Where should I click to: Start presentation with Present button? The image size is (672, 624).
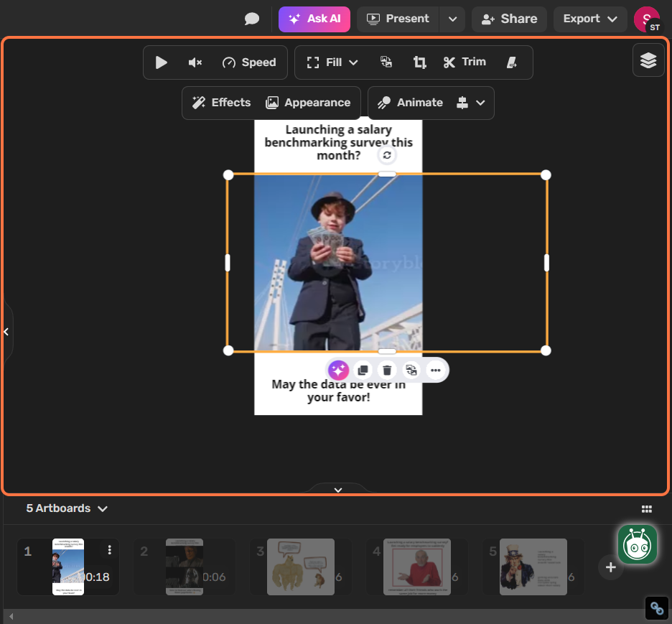(x=398, y=19)
